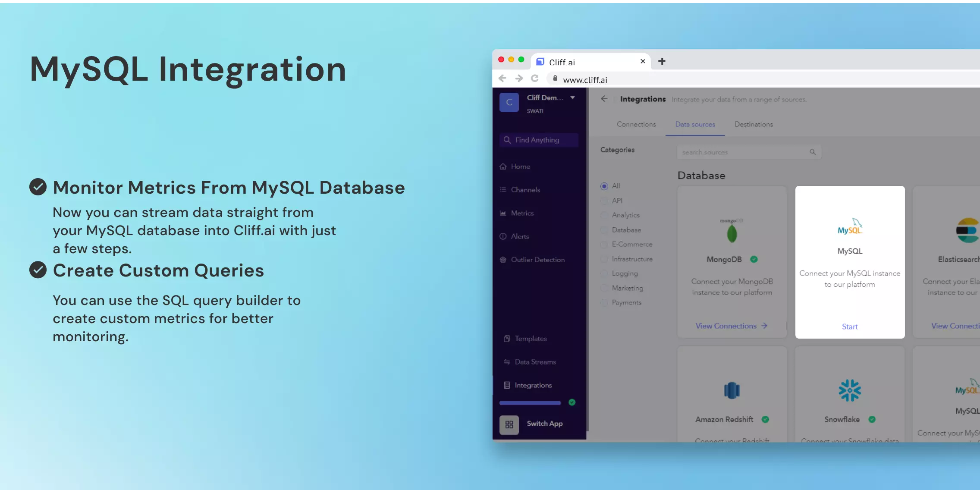Click the Switch App button

[x=539, y=424]
